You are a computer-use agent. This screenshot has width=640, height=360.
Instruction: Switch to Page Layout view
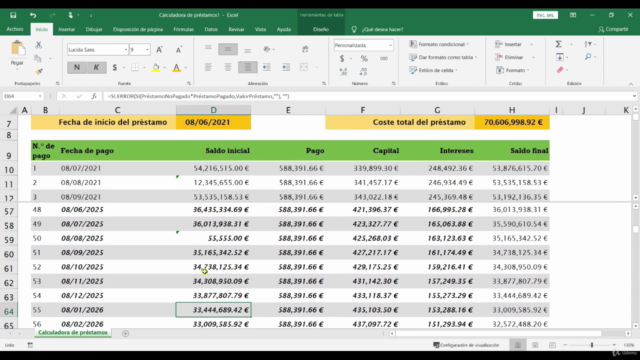[x=535, y=345]
